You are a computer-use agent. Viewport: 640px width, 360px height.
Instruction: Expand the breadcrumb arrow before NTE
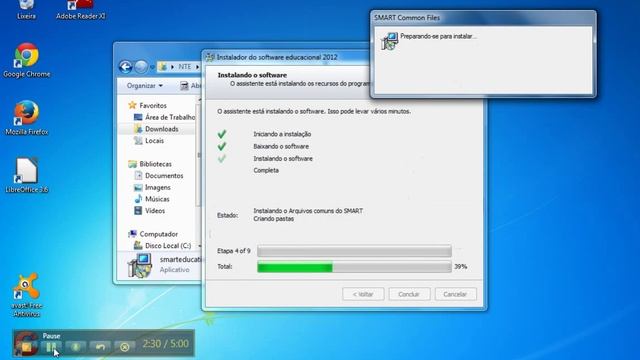(x=172, y=67)
